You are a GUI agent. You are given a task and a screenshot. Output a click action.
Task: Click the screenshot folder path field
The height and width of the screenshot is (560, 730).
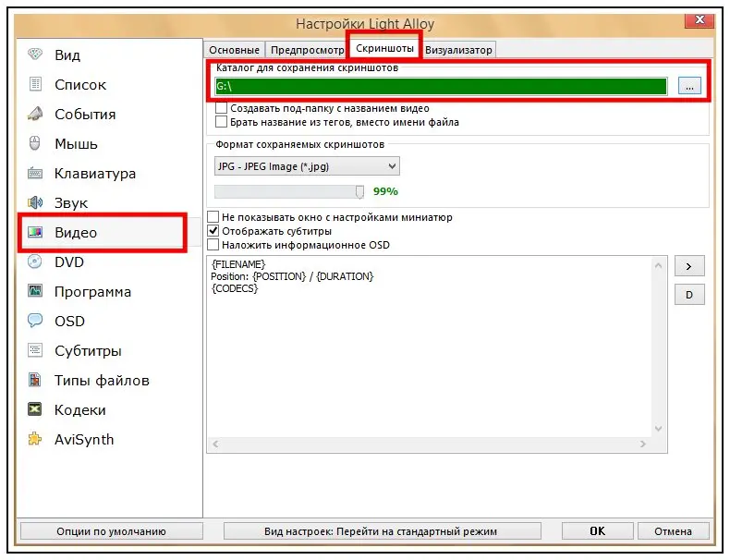click(x=441, y=86)
